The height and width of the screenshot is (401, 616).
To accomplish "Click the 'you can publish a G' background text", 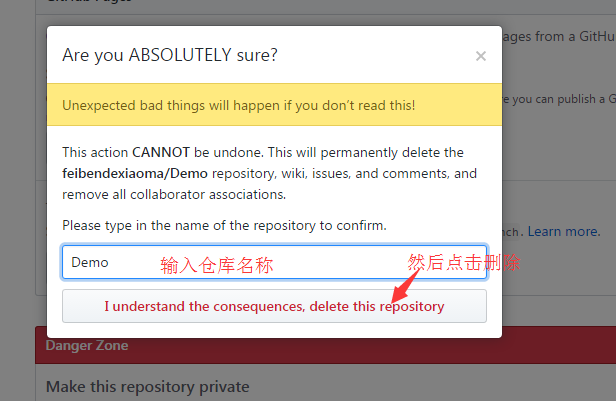I will 559,99.
